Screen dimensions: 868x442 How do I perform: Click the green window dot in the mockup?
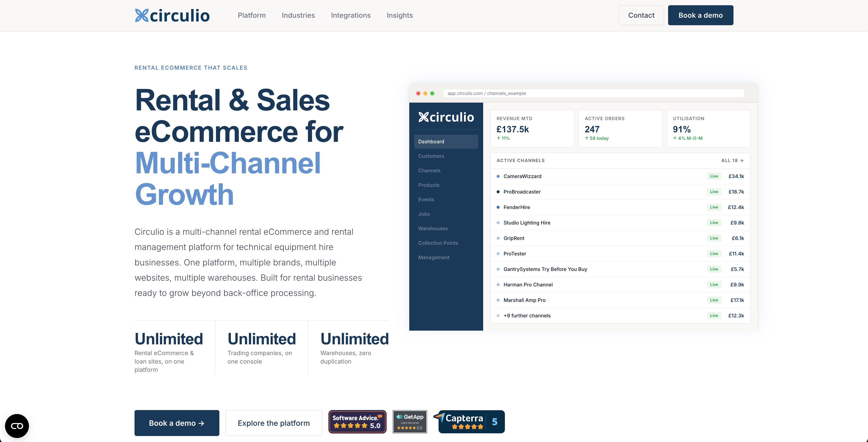point(432,93)
